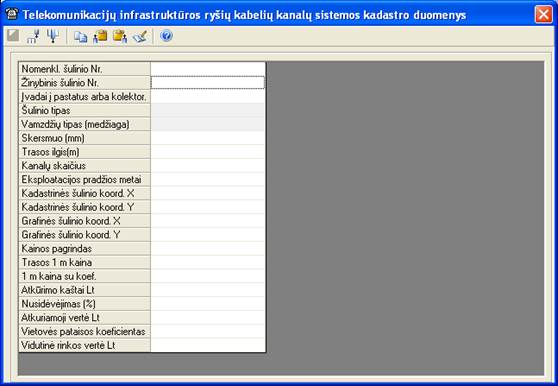Screen dimensions: 558x386
Task: Click the Nomenkl. šulinio Nr. value field
Action: point(207,69)
